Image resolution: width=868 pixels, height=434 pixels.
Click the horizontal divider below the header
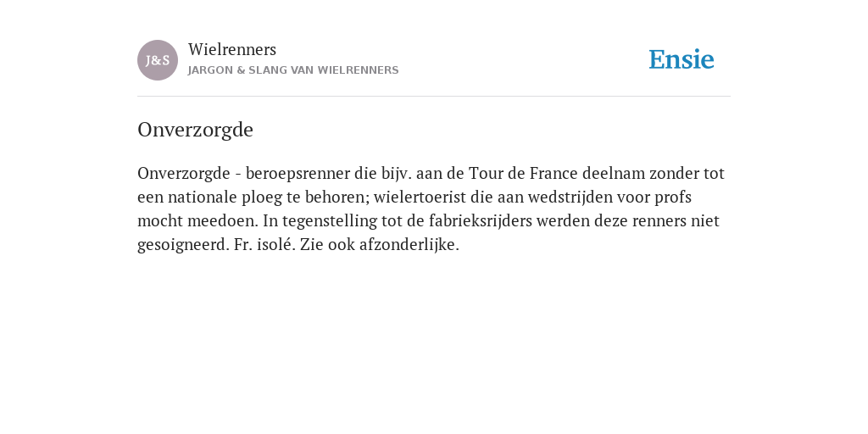434,97
